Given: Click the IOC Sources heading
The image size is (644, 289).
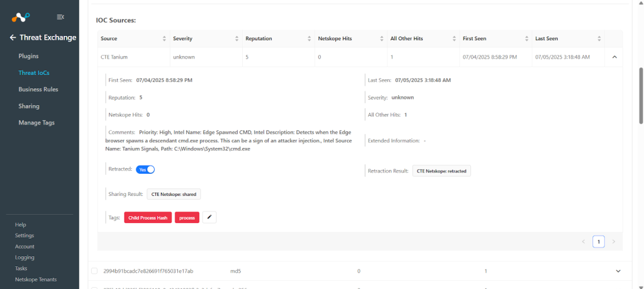Looking at the screenshot, I should pyautogui.click(x=116, y=20).
